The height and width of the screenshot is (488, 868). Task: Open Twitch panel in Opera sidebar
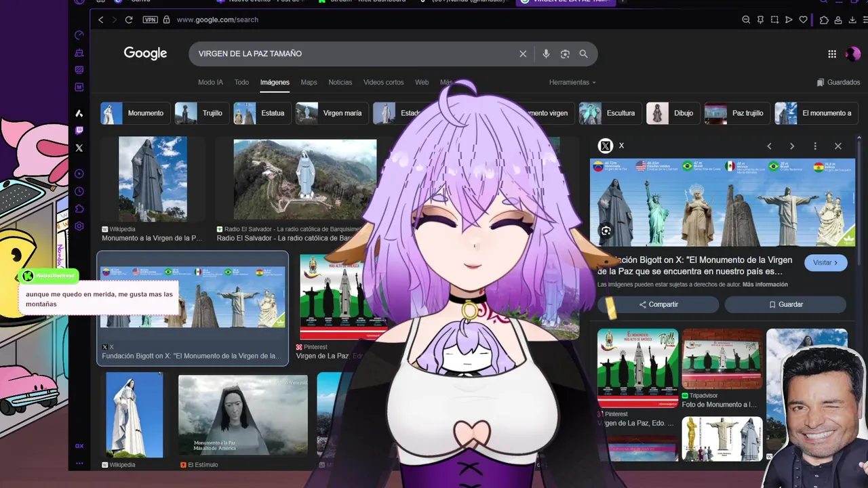pos(79,131)
